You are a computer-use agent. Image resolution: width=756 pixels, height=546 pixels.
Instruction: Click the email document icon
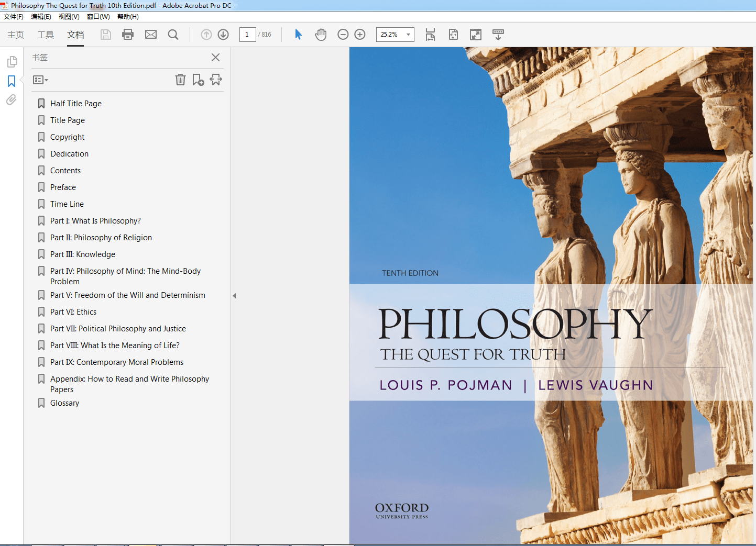(150, 34)
